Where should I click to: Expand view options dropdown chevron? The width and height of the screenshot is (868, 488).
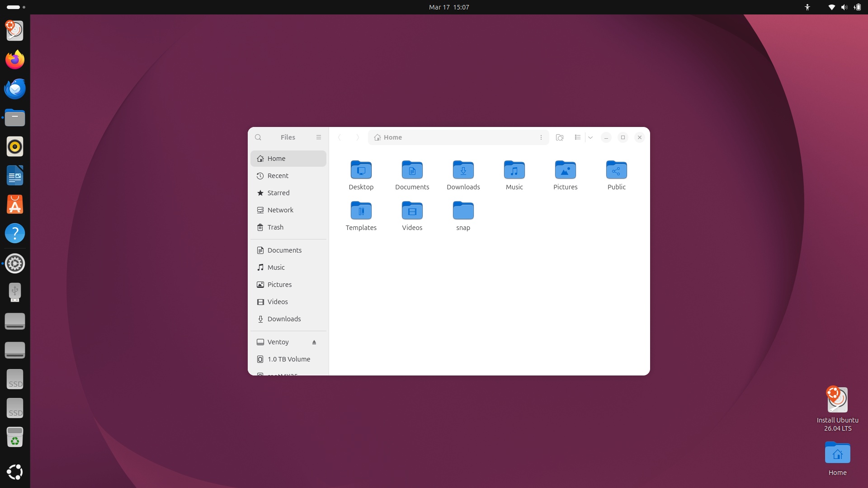click(590, 137)
